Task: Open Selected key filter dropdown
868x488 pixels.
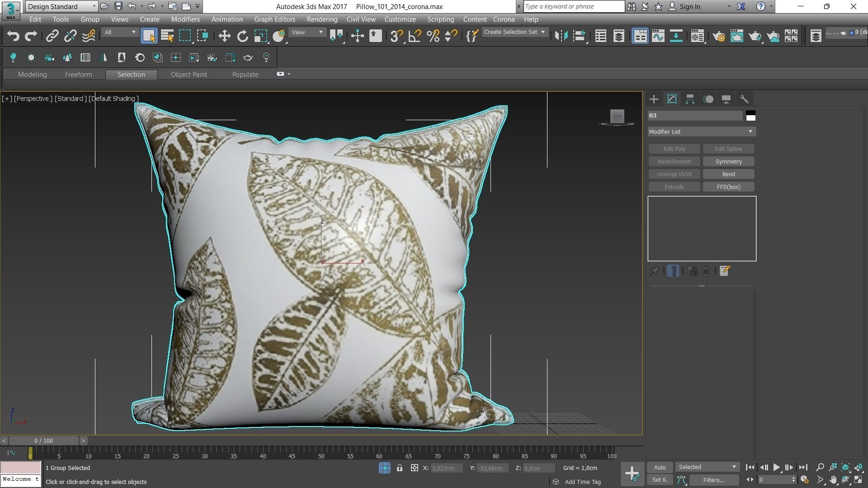Action: tap(708, 467)
